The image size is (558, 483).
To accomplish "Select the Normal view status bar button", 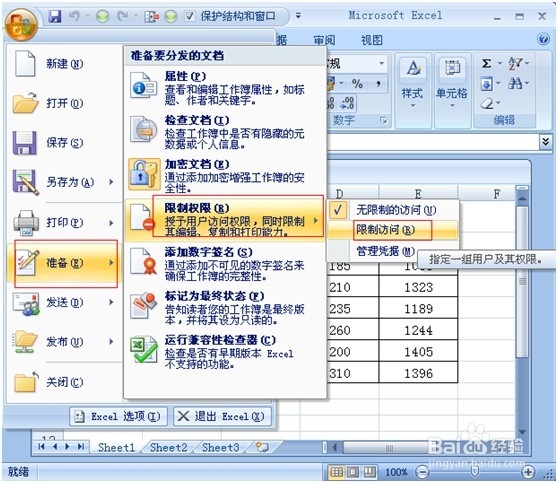I will click(336, 472).
